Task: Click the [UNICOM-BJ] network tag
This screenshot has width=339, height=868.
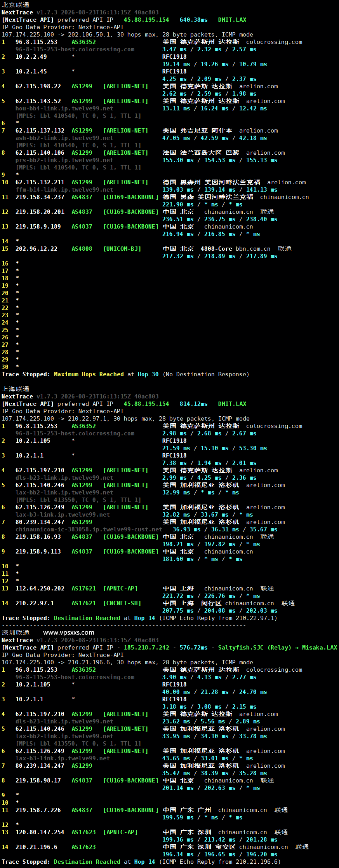Action: coord(122,249)
